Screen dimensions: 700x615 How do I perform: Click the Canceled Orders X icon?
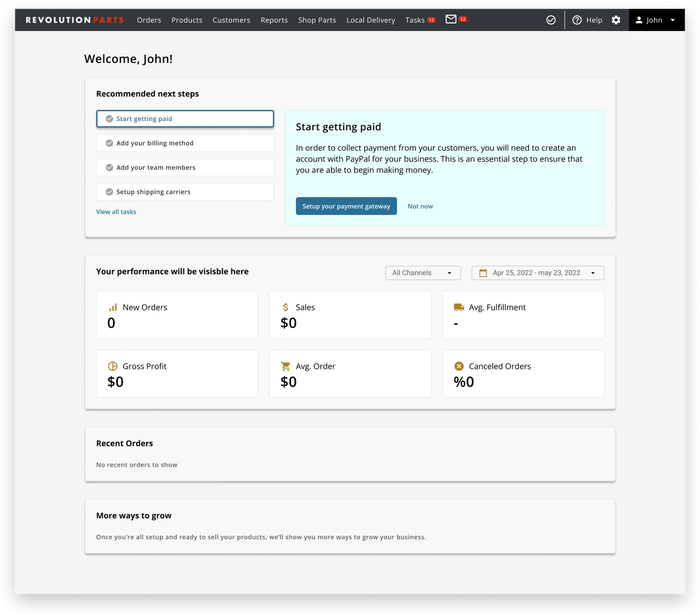point(459,366)
